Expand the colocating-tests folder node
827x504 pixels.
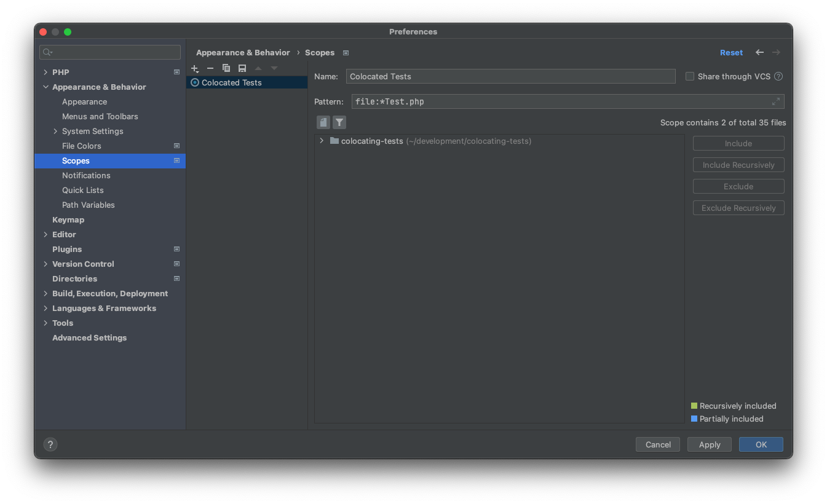pyautogui.click(x=320, y=140)
